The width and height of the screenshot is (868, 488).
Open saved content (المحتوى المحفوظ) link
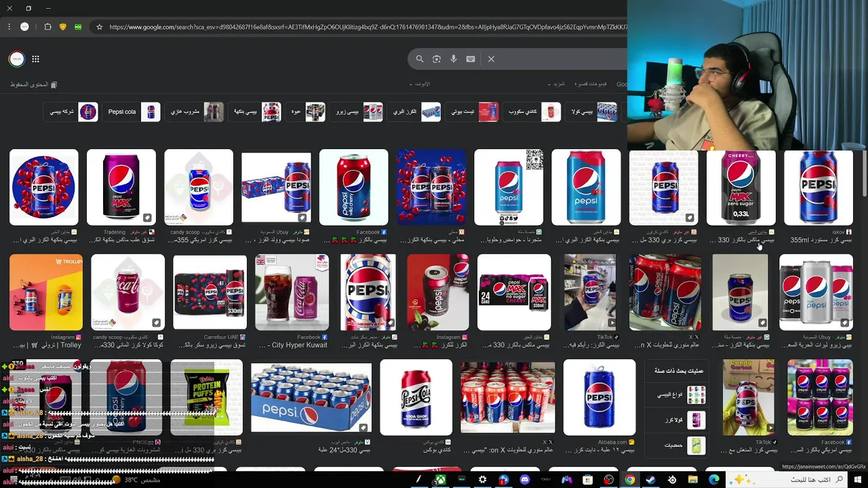(34, 85)
